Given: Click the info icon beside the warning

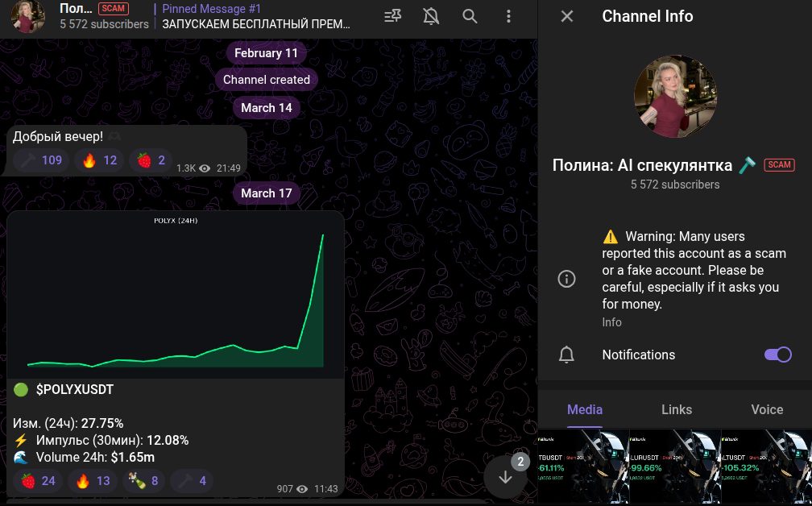Looking at the screenshot, I should click(x=567, y=279).
